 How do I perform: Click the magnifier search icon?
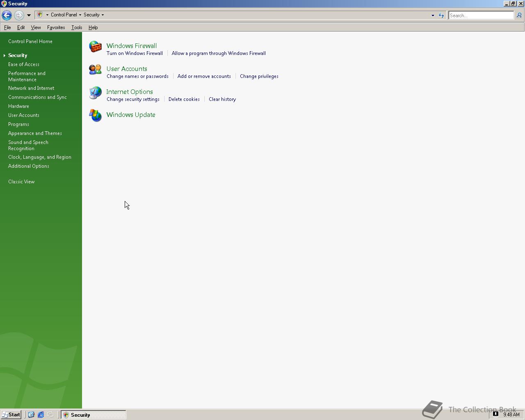coord(519,15)
